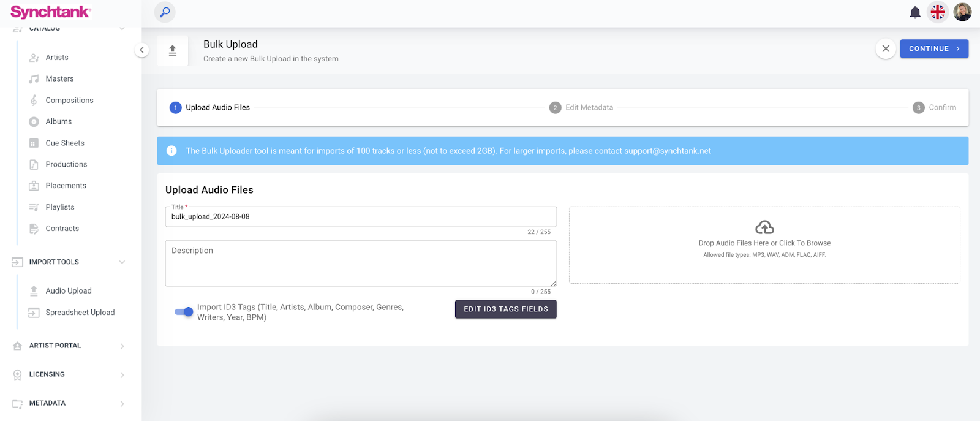Image resolution: width=980 pixels, height=421 pixels.
Task: Click into the Title input field
Action: click(361, 217)
